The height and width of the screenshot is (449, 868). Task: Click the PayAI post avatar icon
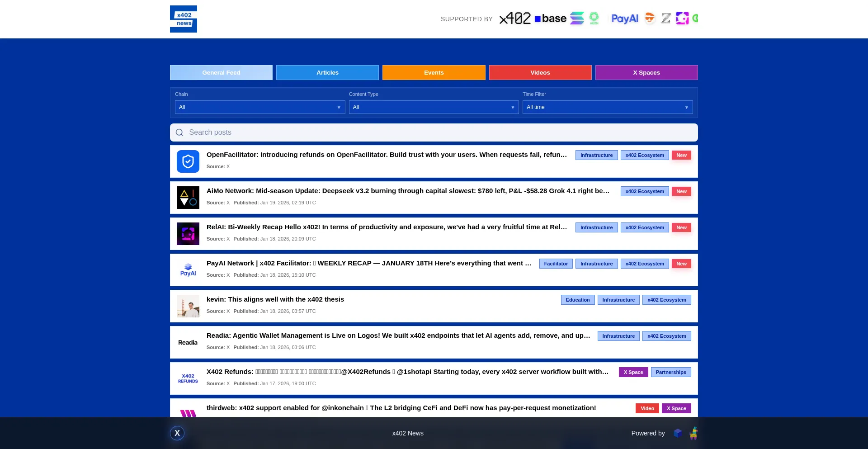(x=188, y=270)
